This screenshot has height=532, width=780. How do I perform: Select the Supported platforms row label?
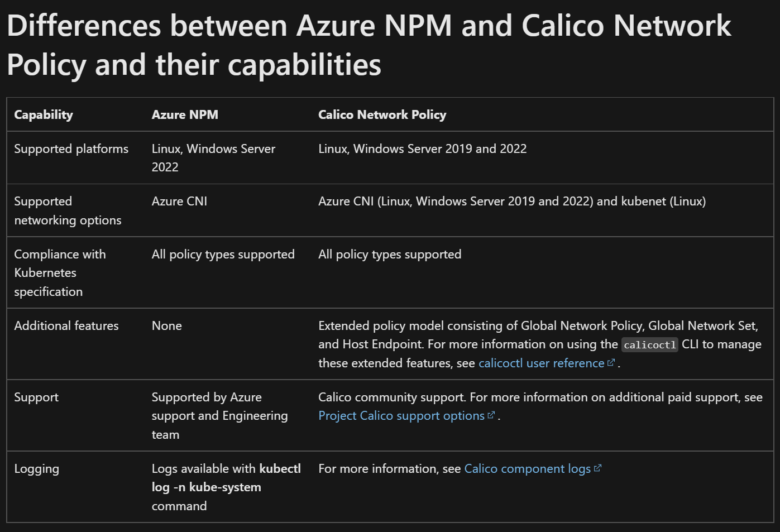coord(71,149)
